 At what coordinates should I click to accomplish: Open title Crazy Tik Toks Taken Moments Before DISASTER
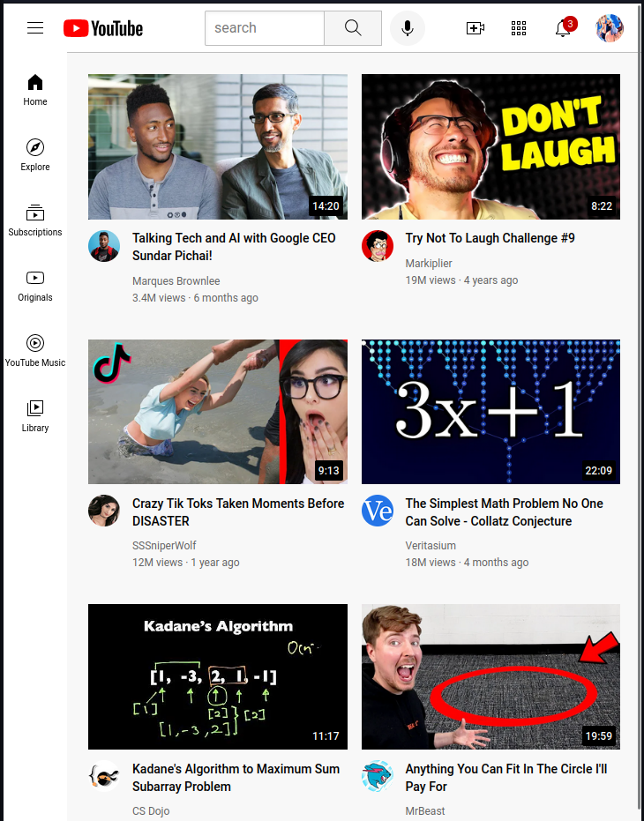pos(238,512)
